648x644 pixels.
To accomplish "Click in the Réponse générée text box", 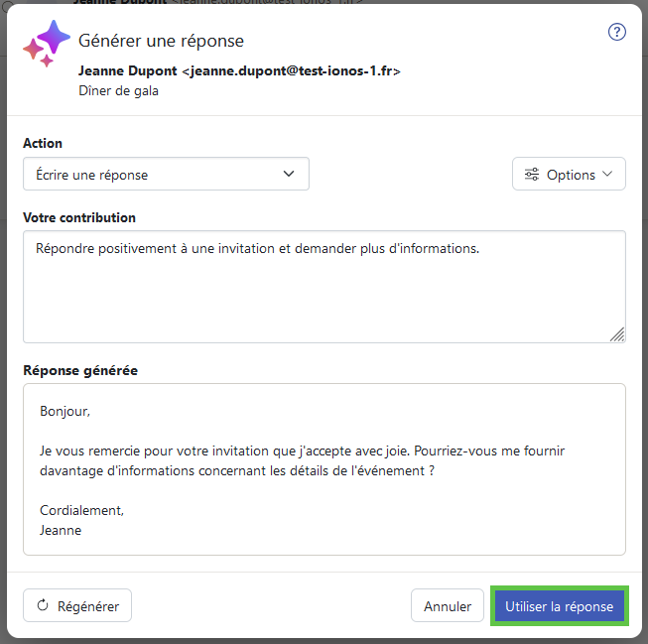I will point(324,469).
